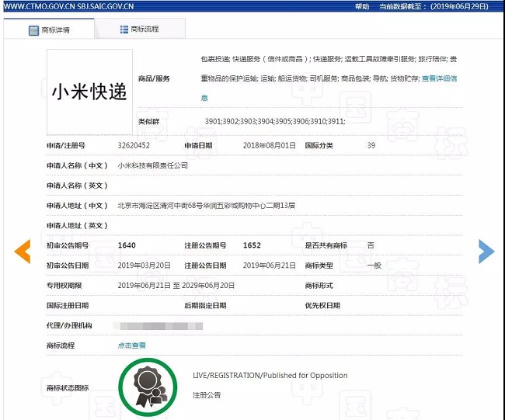Click the 商标详情 tab document icon
The height and width of the screenshot is (420, 505).
pyautogui.click(x=33, y=30)
